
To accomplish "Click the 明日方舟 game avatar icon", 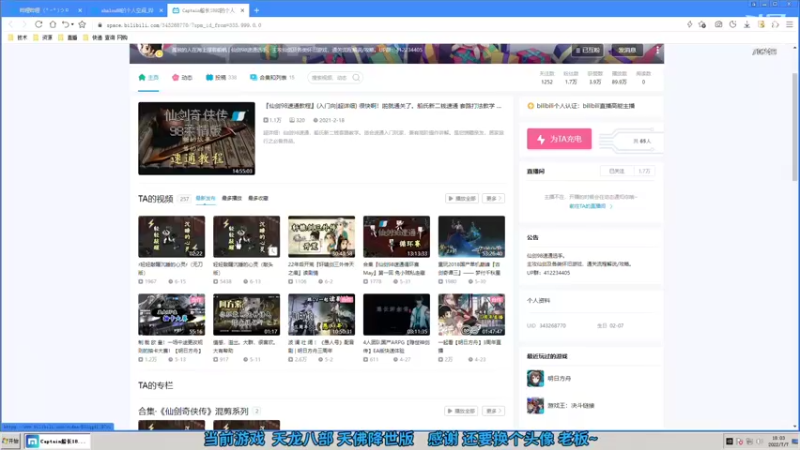I will [x=535, y=379].
